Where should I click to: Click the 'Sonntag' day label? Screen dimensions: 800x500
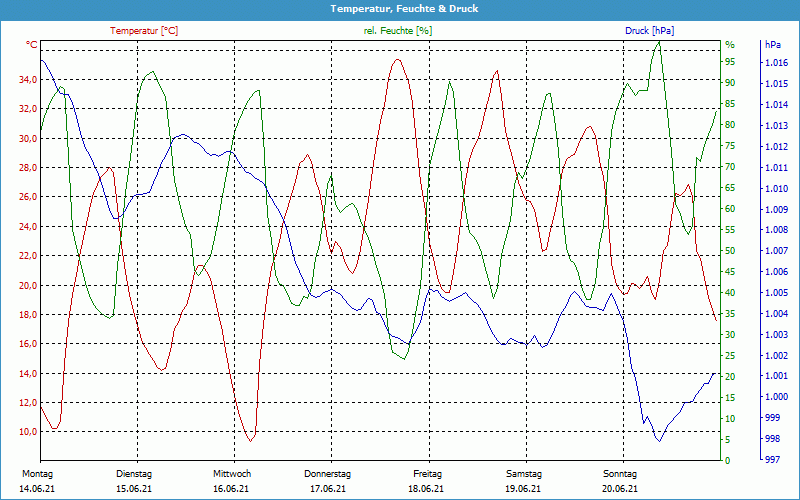pos(620,474)
